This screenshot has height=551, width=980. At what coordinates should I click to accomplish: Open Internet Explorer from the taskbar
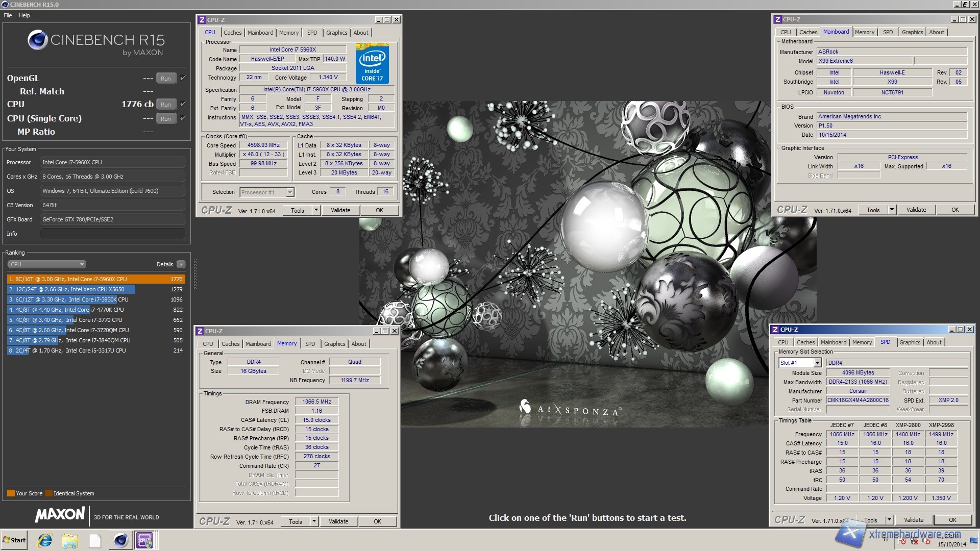click(45, 540)
